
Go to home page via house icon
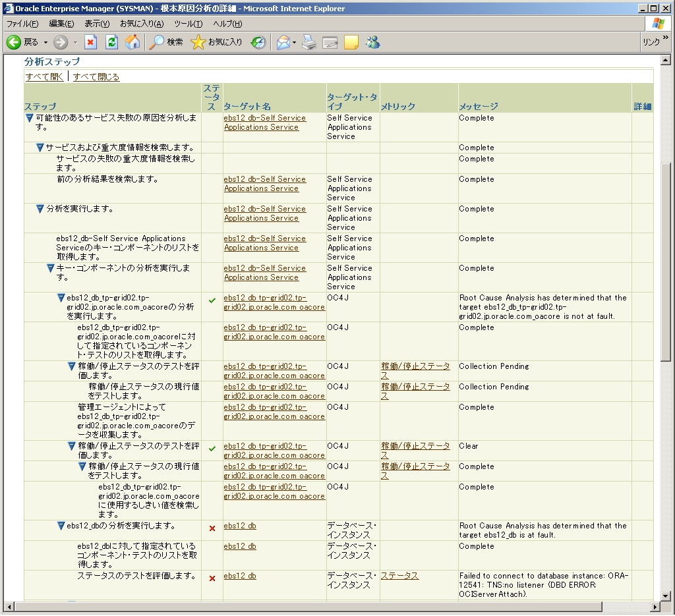(132, 42)
